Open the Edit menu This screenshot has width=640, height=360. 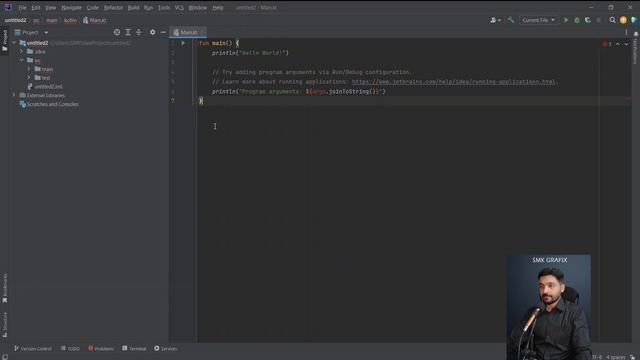click(36, 7)
